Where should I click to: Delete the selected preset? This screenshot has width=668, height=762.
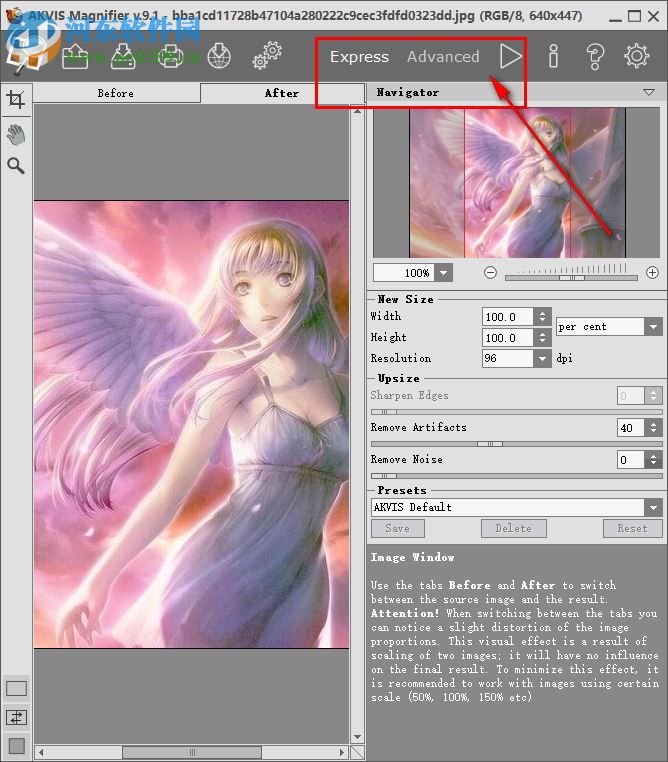point(514,528)
